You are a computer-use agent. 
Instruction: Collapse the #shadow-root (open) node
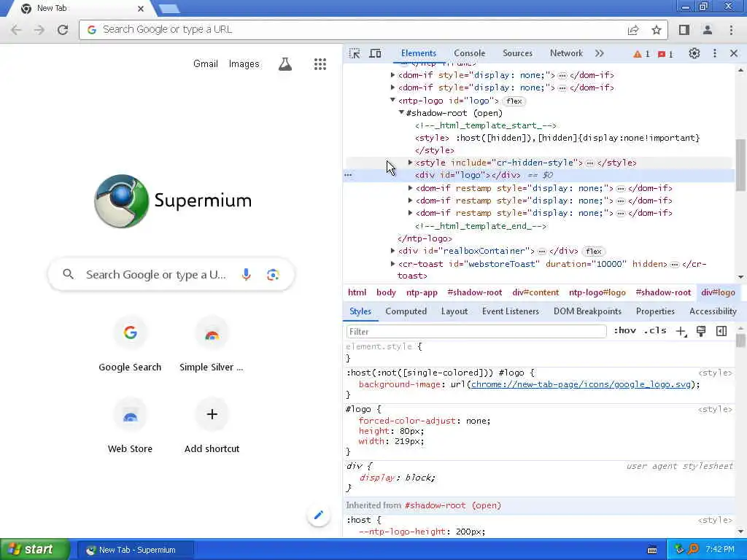coord(401,112)
